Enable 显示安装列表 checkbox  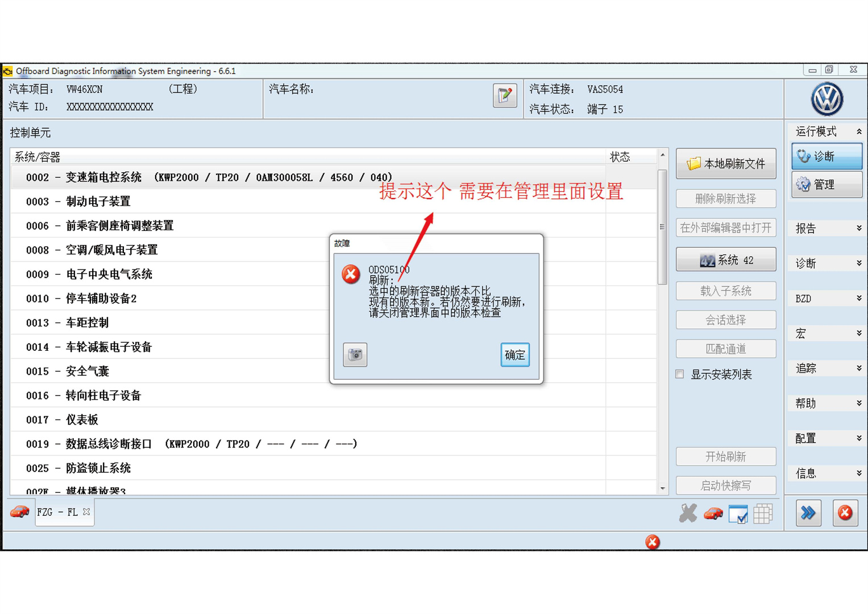[x=680, y=374]
